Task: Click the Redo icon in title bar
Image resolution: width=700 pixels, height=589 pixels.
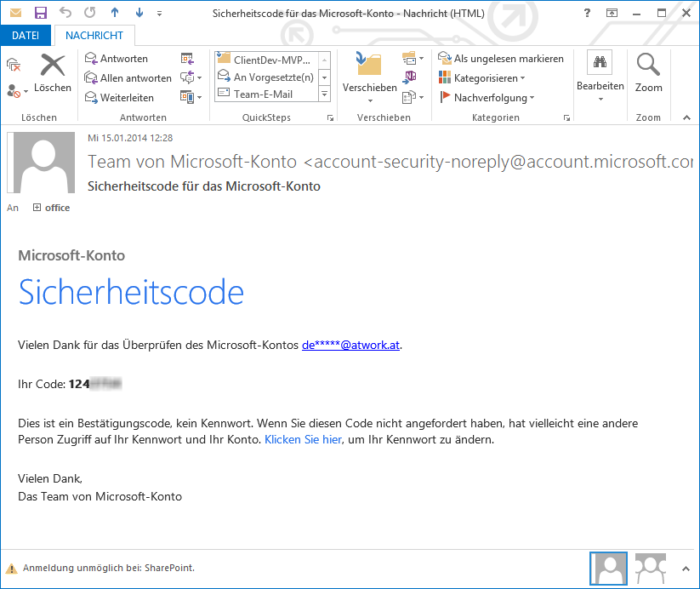Action: coord(89,13)
